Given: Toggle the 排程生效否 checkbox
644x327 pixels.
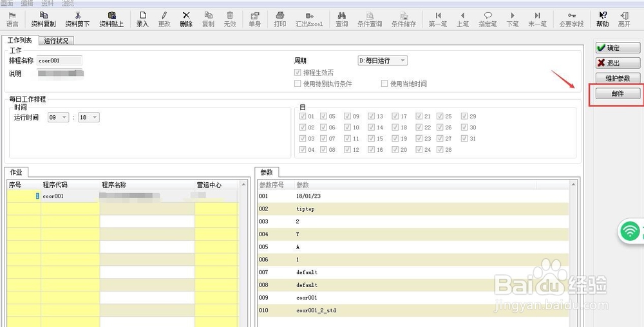Looking at the screenshot, I should [x=298, y=72].
